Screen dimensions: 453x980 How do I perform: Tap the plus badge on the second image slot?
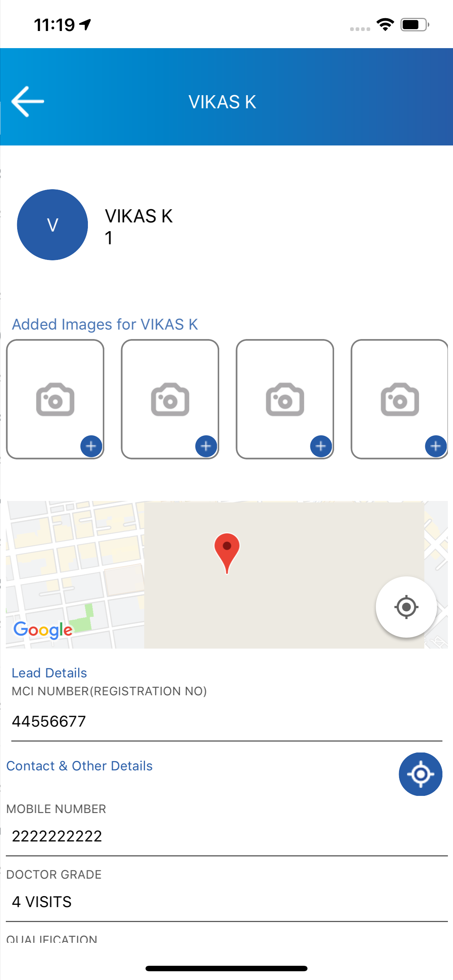pos(206,446)
